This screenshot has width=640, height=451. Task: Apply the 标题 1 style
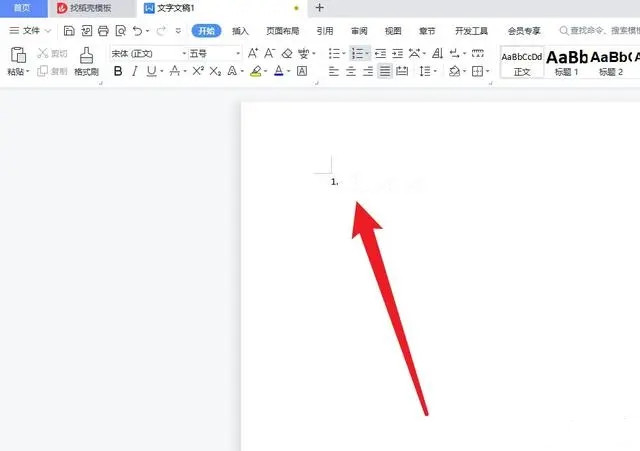coord(567,63)
